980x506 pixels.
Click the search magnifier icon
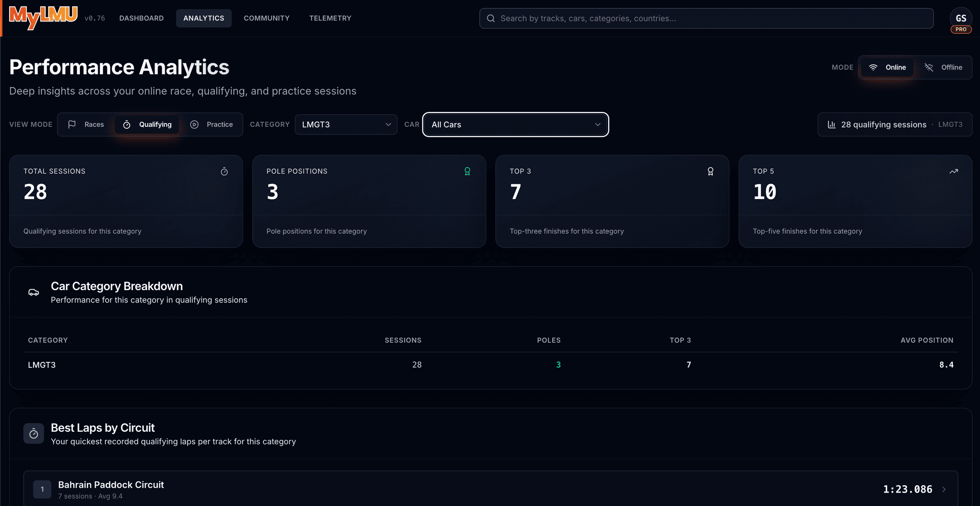[x=490, y=18]
